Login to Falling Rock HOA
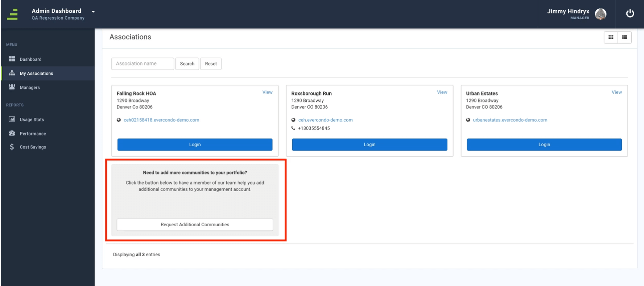 click(x=195, y=144)
